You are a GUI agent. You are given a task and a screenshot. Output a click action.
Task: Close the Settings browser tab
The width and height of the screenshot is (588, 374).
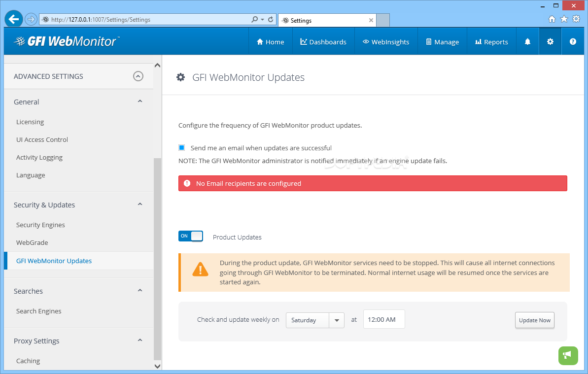click(371, 20)
